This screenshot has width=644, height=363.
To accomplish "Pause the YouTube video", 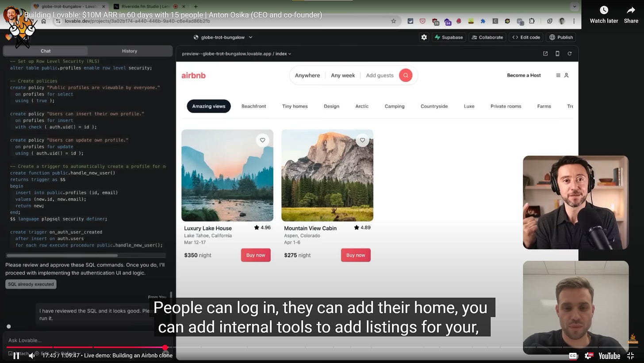I will pyautogui.click(x=16, y=355).
